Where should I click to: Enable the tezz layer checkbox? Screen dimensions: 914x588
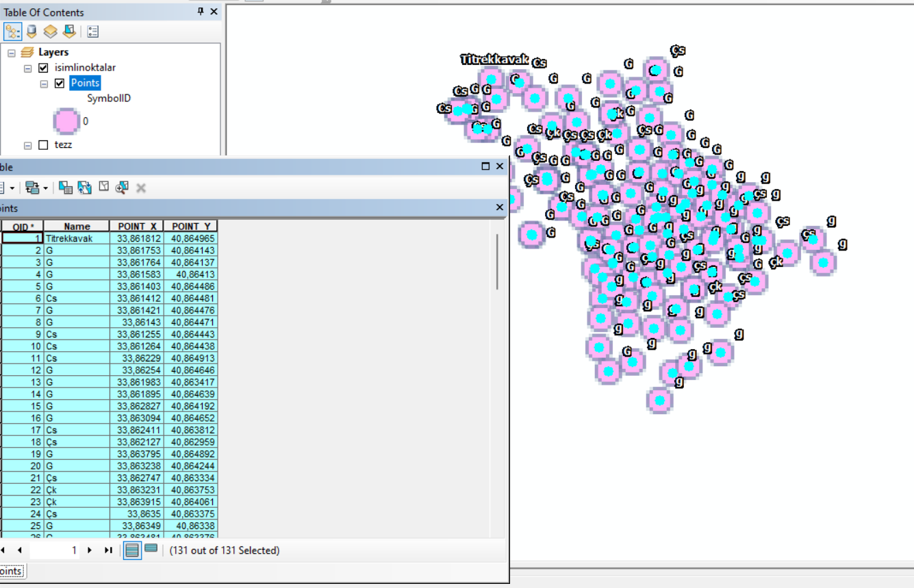point(44,145)
